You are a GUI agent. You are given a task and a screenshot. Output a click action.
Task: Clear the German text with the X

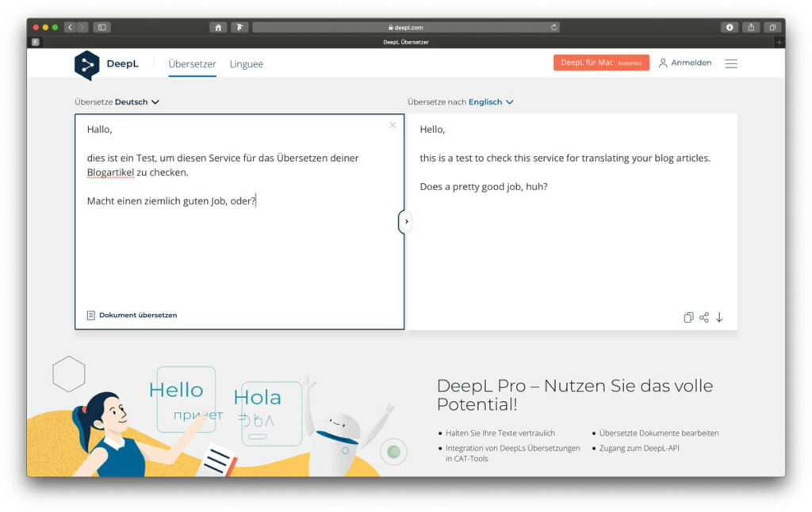pyautogui.click(x=393, y=125)
